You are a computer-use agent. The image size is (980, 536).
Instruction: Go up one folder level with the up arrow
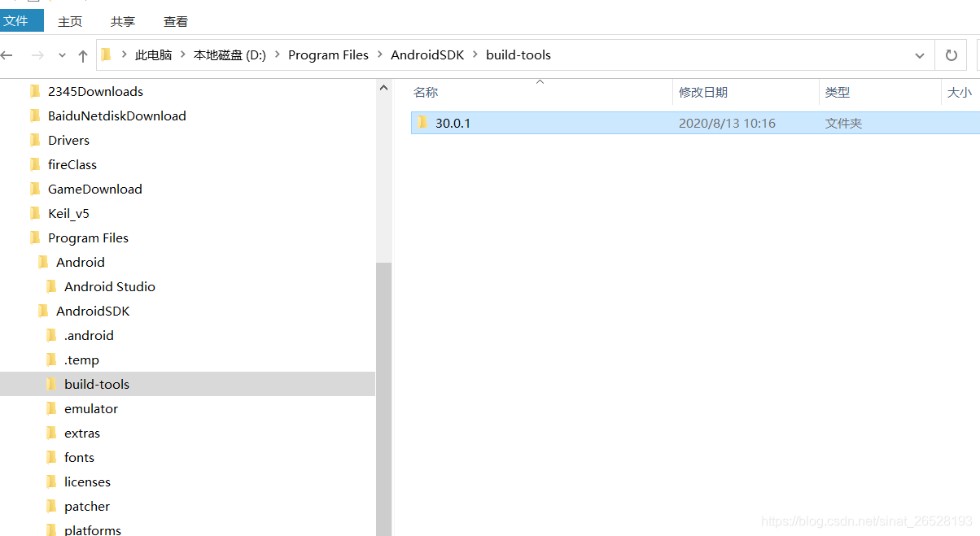81,54
